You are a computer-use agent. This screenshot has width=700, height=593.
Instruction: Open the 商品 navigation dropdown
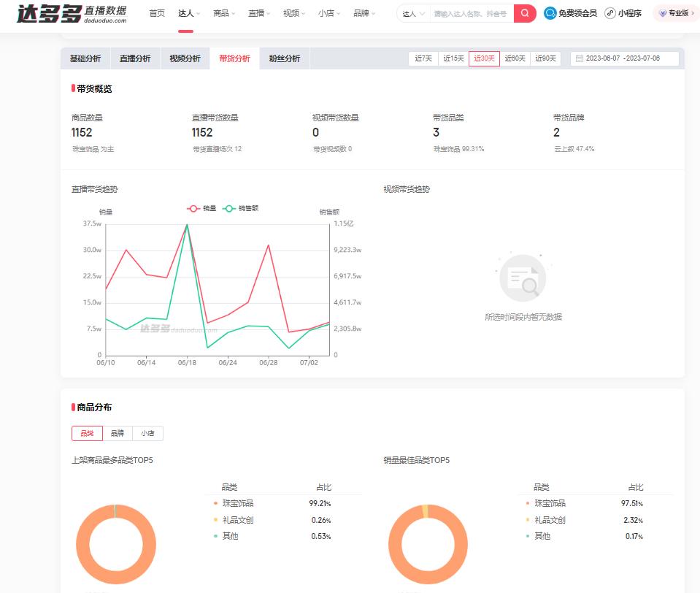(223, 12)
